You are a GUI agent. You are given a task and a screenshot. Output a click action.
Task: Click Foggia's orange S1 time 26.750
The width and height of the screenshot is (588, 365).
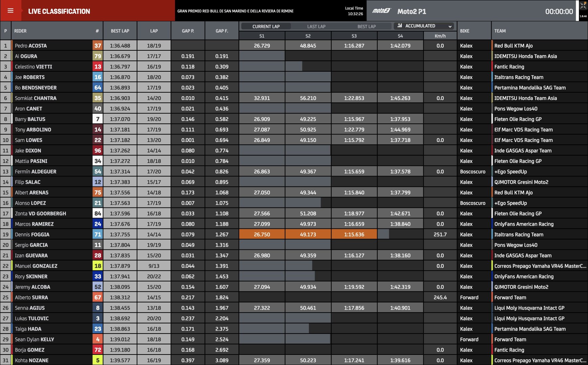click(x=262, y=234)
